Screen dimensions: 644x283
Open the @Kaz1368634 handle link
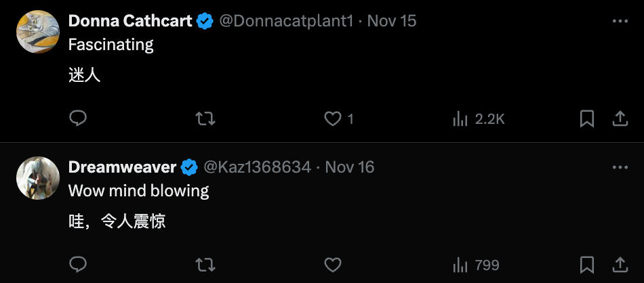coord(258,167)
